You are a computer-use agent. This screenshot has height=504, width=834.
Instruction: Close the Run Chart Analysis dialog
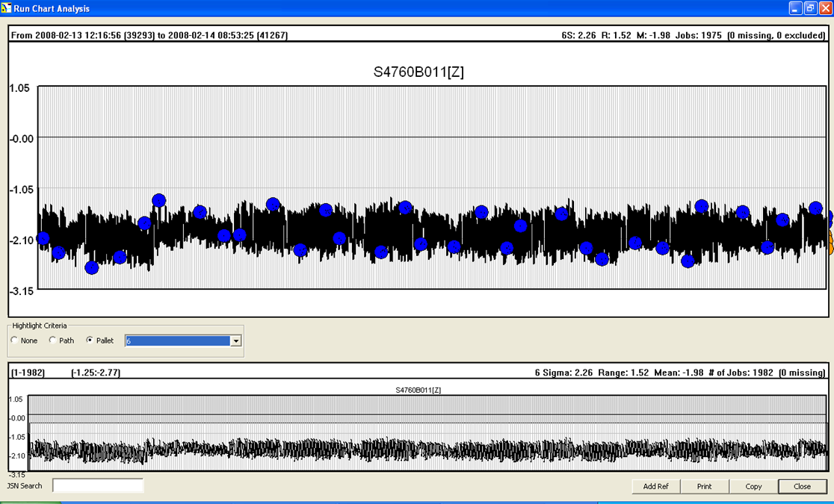click(802, 486)
